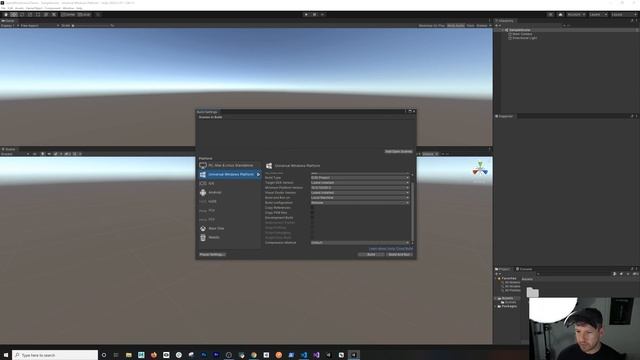Click the Scene view orientation gizmo
The height and width of the screenshot is (360, 640).
pos(480,169)
